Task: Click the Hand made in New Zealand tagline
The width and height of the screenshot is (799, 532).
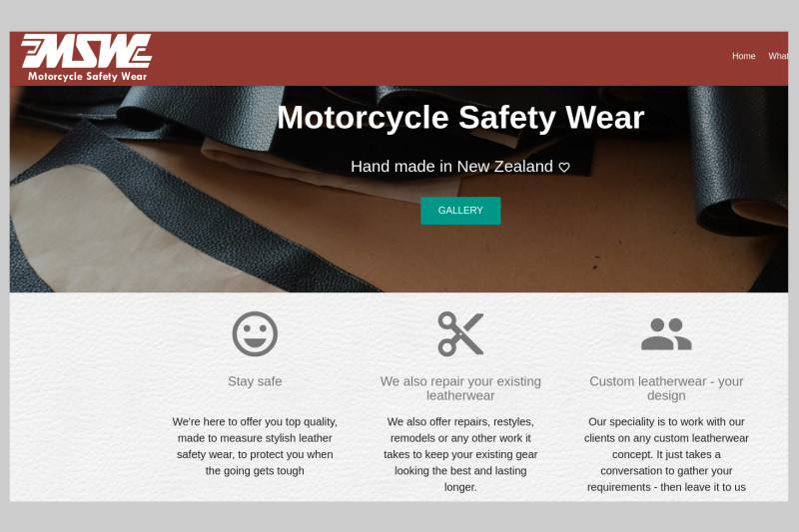Action: coord(451,167)
